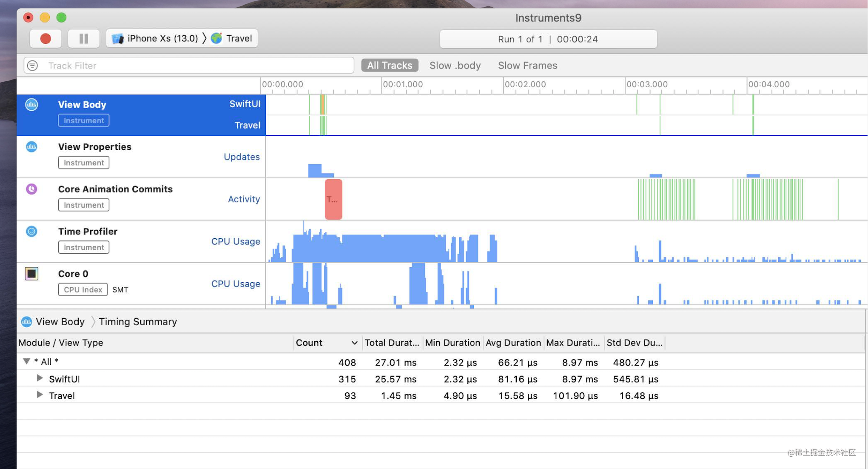
Task: Open the iPhone Xs (13.0) device selector
Action: [x=155, y=38]
